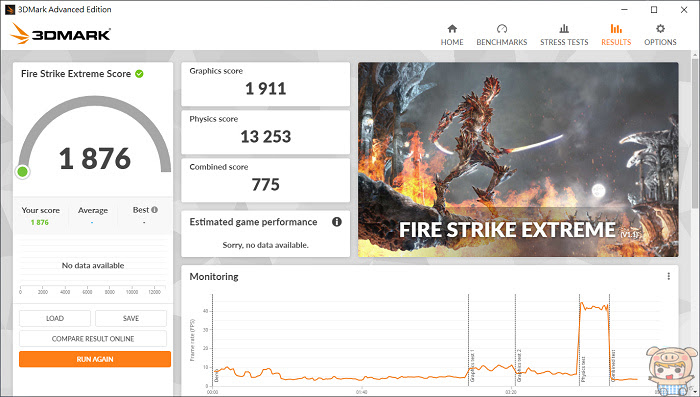Image resolution: width=700 pixels, height=397 pixels.
Task: Click the LOAD button
Action: (x=55, y=318)
